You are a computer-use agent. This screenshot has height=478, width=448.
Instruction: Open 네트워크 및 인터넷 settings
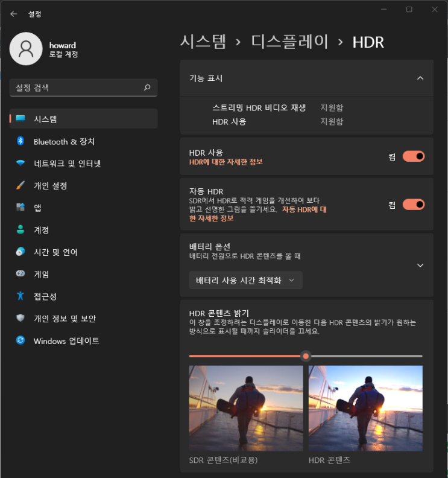[x=83, y=164]
